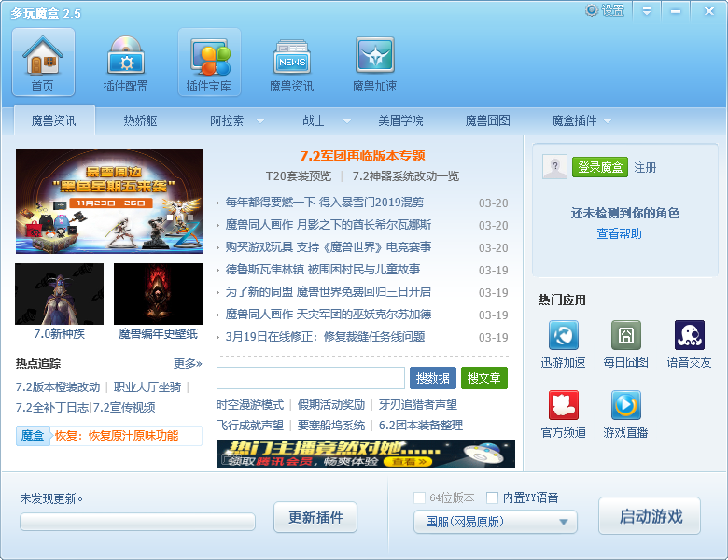
Task: Open the 牙刃追猎者声望 link
Action: coord(418,405)
